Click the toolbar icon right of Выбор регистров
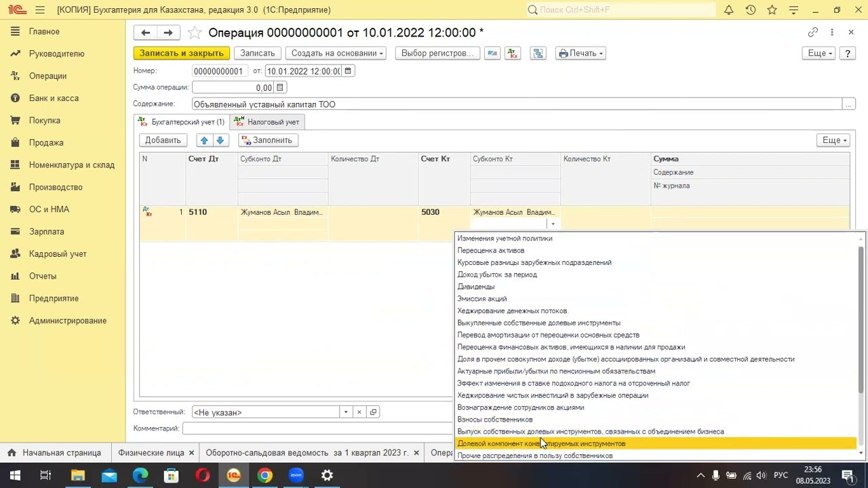868x488 pixels. 492,53
